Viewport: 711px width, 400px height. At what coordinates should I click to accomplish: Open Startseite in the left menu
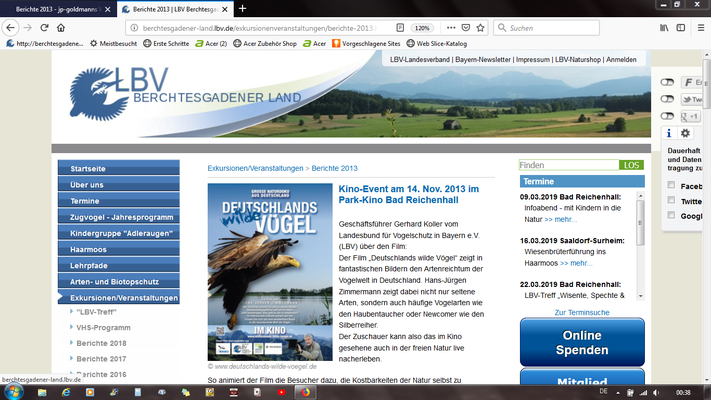click(119, 168)
